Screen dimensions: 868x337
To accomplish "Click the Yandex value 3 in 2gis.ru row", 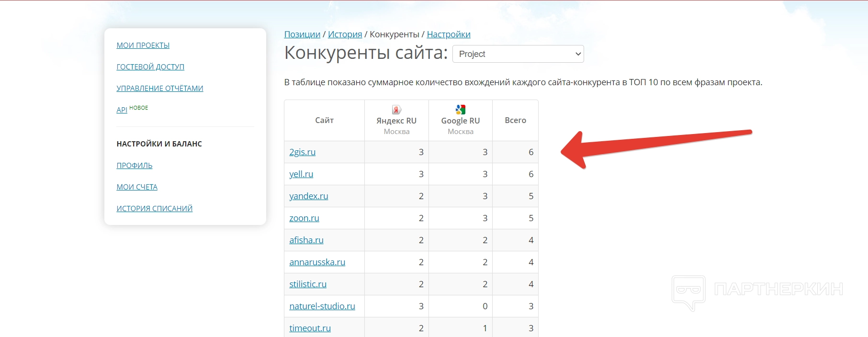I will pos(421,152).
